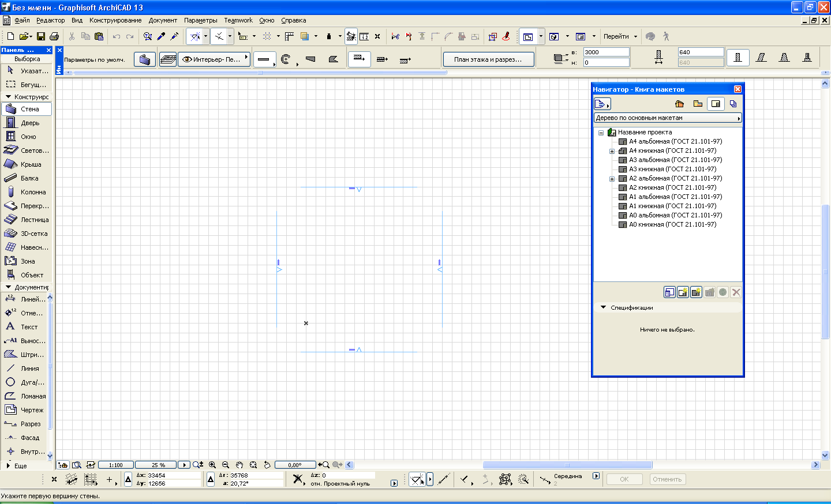Image resolution: width=831 pixels, height=504 pixels.
Task: Select double-slanted wall profile option
Action: click(x=784, y=57)
